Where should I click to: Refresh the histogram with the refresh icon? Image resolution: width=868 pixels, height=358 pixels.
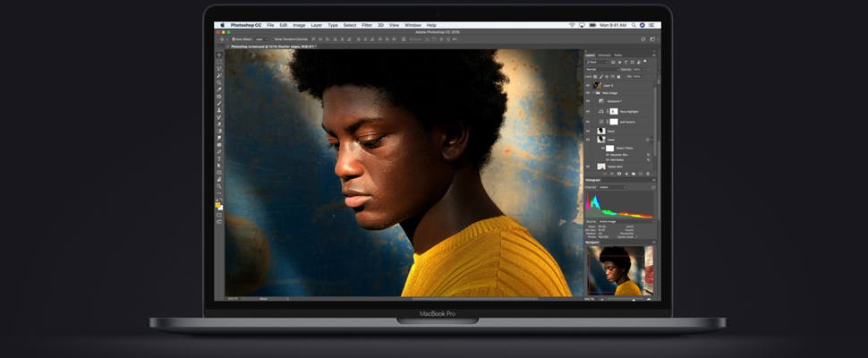tap(654, 187)
